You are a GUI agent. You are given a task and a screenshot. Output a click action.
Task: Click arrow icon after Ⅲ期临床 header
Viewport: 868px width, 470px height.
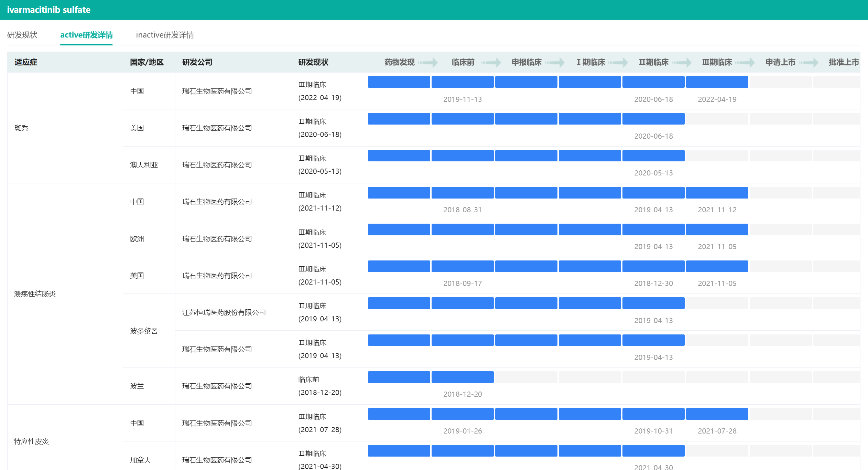click(746, 62)
